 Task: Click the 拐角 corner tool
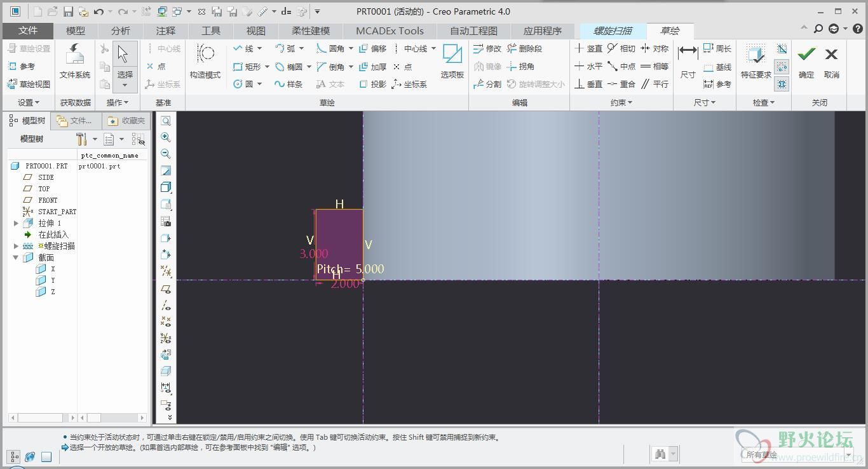click(521, 66)
